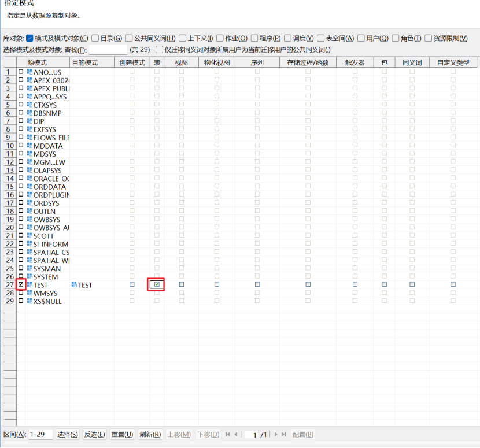Click the ORDDATA schema name
The height and width of the screenshot is (448, 480).
(x=50, y=187)
